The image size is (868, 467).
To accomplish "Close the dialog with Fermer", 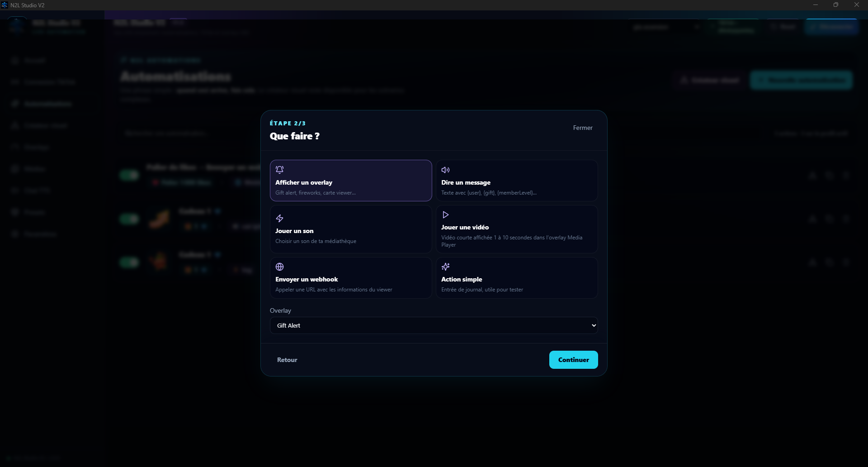I will (583, 128).
